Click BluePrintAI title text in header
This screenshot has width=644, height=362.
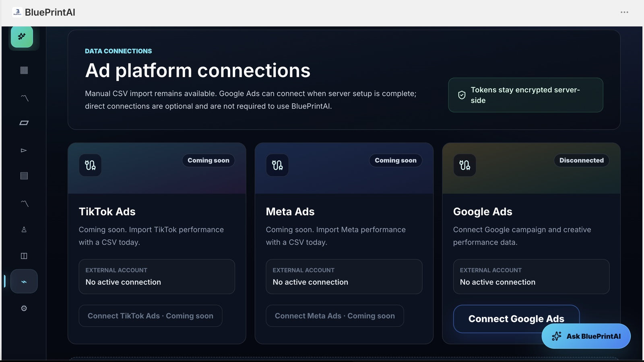[x=50, y=12]
